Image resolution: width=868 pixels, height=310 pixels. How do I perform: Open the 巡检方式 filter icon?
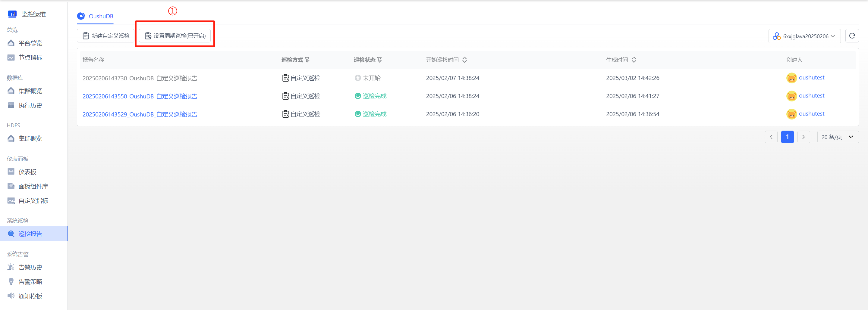(x=307, y=60)
